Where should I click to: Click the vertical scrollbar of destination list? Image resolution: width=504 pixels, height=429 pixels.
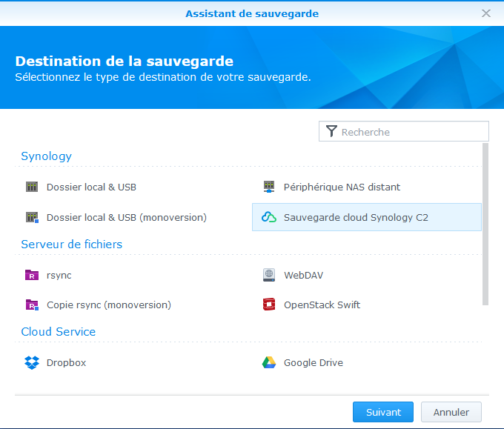pos(485,224)
